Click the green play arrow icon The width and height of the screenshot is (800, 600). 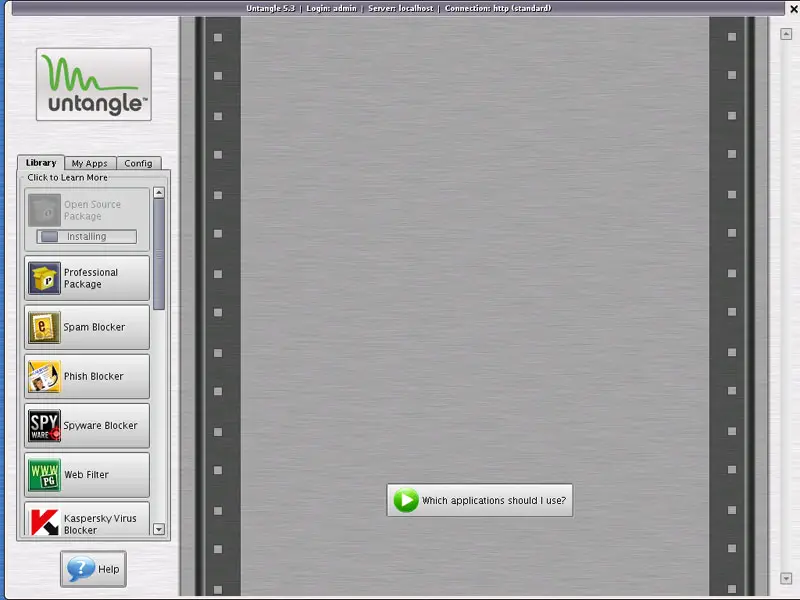(x=406, y=500)
